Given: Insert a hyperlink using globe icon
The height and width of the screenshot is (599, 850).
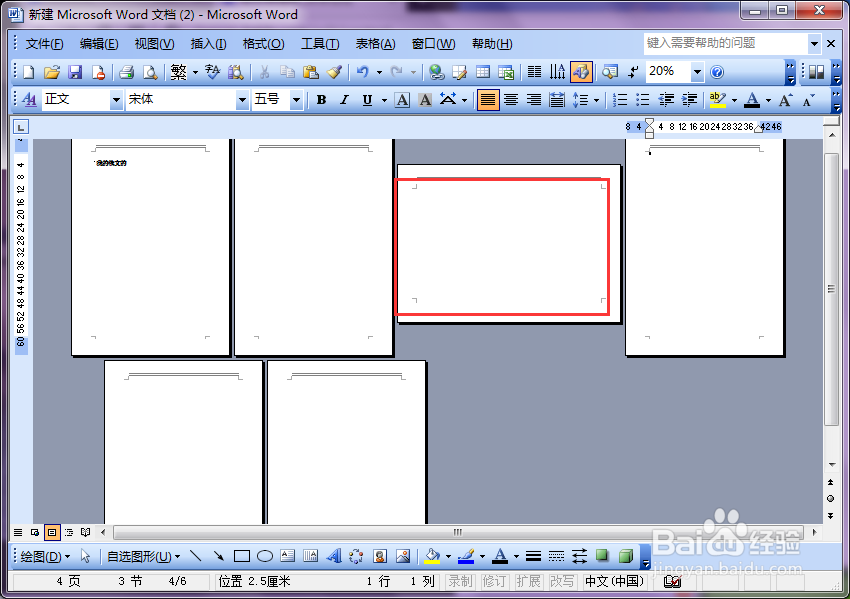Looking at the screenshot, I should click(436, 72).
